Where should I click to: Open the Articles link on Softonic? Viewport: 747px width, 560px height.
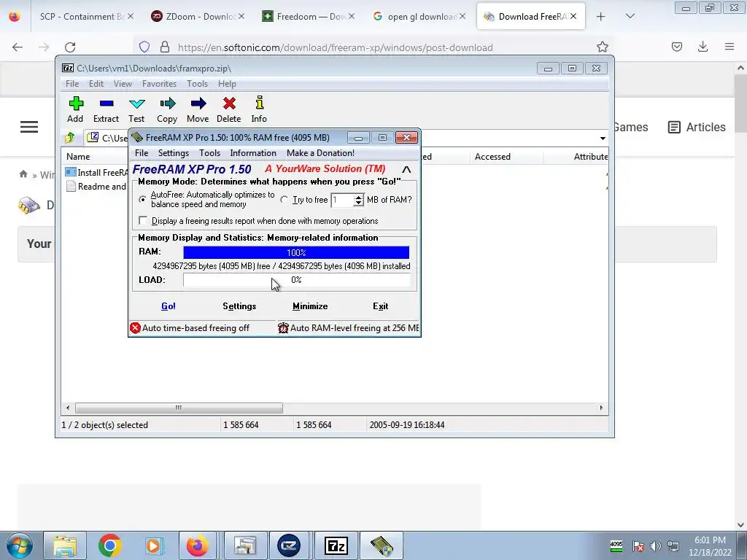tap(697, 127)
